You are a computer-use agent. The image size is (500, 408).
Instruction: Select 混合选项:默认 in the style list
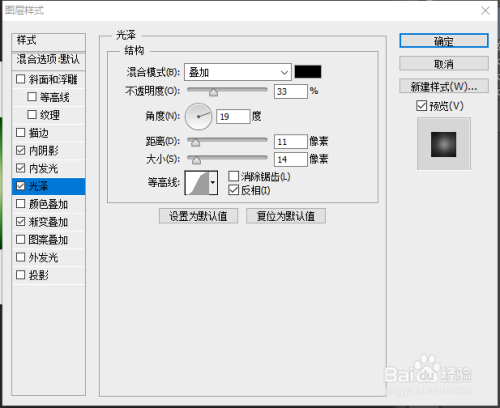48,61
